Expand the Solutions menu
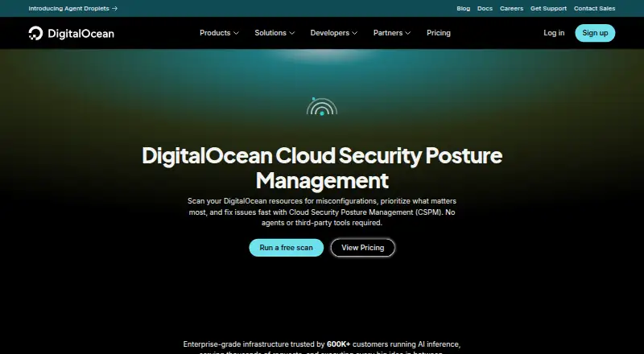Viewport: 644px width, 354px height. [x=275, y=33]
